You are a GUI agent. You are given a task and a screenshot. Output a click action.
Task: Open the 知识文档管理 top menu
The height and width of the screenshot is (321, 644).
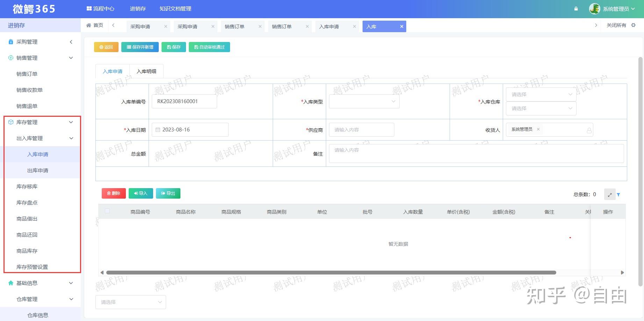coord(176,9)
